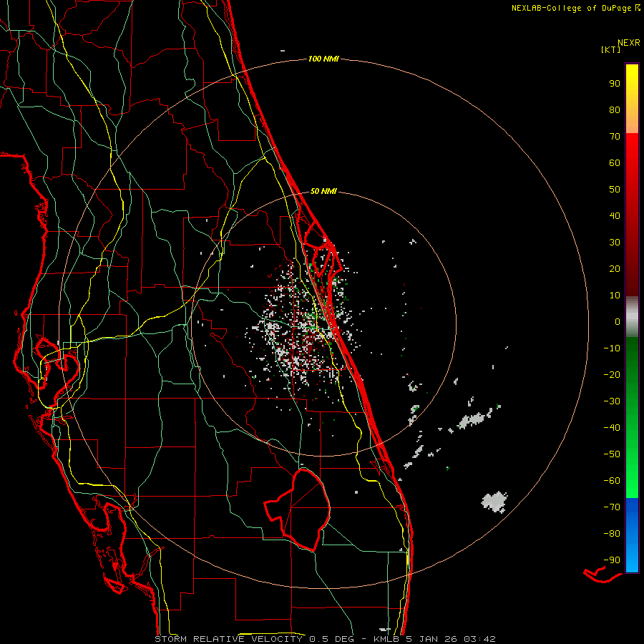Click the 90 value on velocity scale
The width and height of the screenshot is (644, 644).
click(x=615, y=84)
